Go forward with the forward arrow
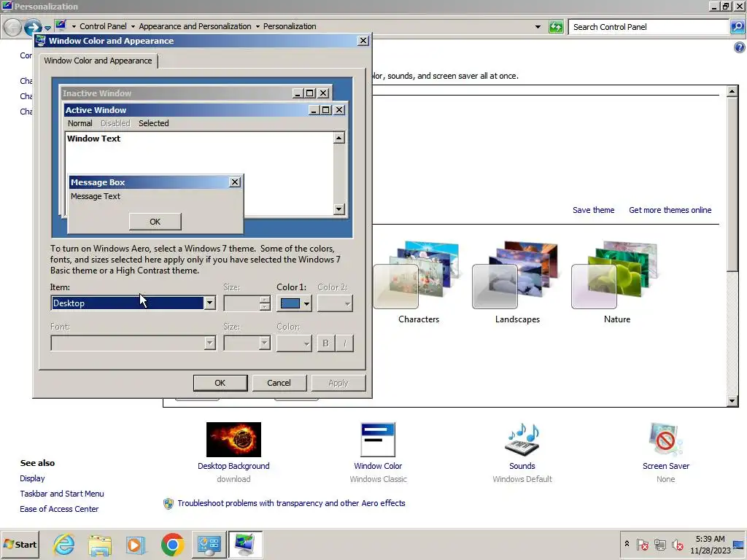 coord(32,27)
